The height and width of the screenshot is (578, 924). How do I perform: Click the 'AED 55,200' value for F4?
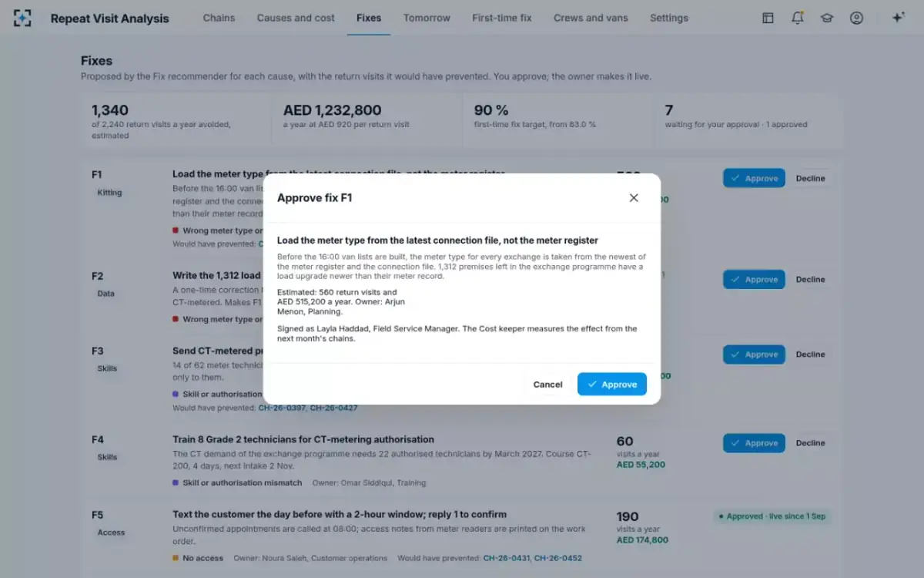641,465
